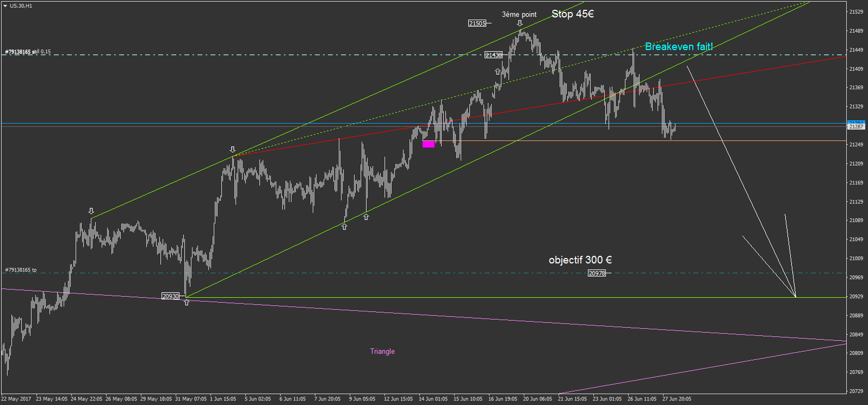Click '27 Jun 20:05' on the time axis
This screenshot has width=868, height=405.
pyautogui.click(x=677, y=399)
